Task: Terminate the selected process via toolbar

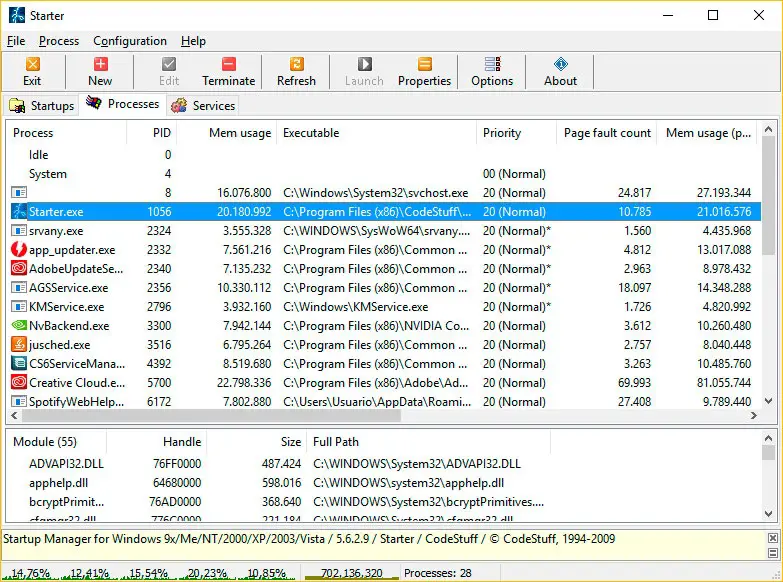Action: pos(229,71)
